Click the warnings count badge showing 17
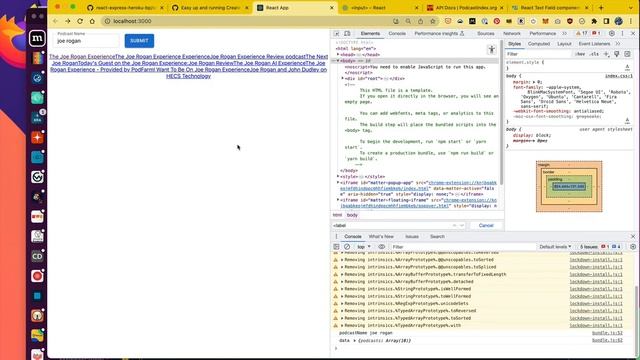Viewport: 640px width, 360px height. click(582, 33)
